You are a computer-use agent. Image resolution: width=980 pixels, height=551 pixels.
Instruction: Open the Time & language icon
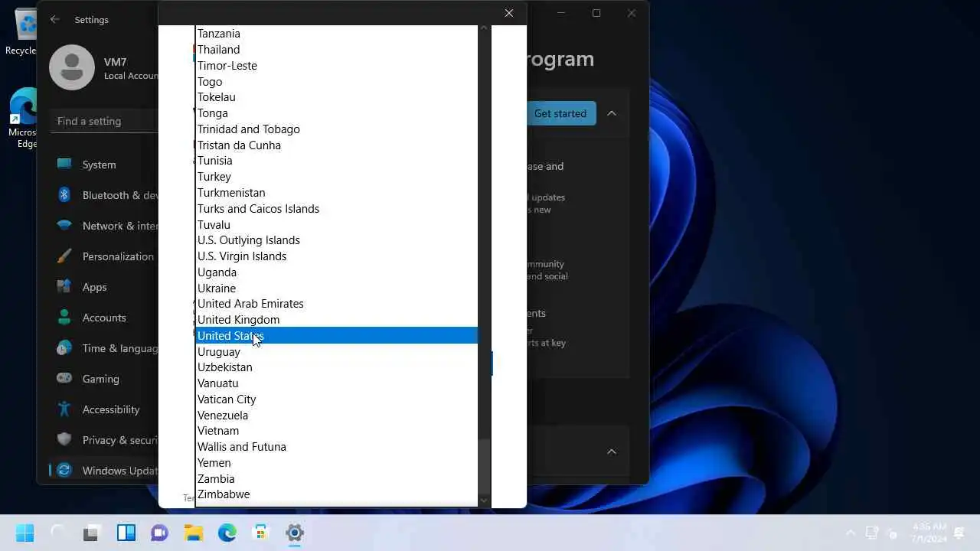coord(64,348)
